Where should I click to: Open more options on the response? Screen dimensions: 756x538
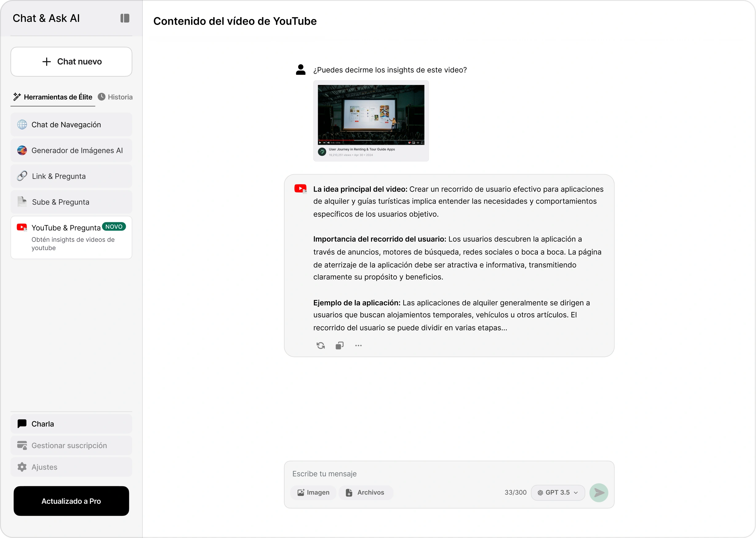tap(358, 346)
